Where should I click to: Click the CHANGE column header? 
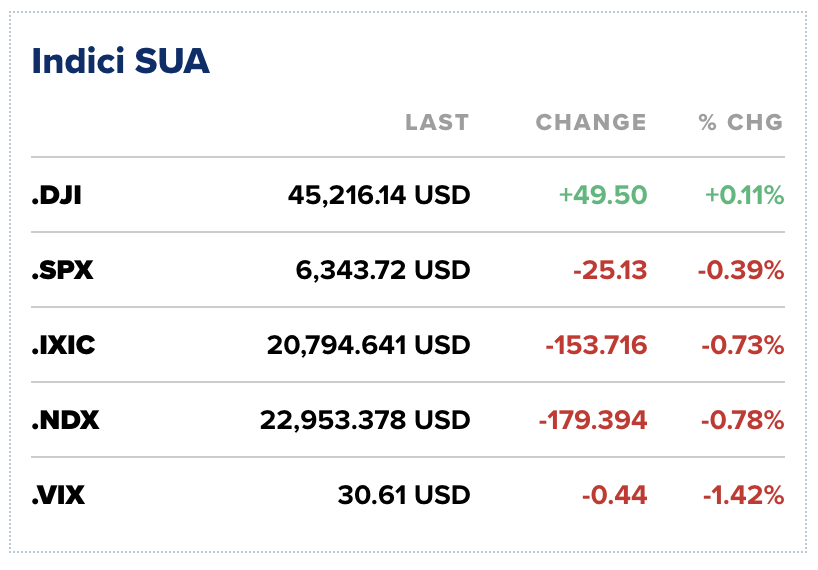(x=591, y=123)
